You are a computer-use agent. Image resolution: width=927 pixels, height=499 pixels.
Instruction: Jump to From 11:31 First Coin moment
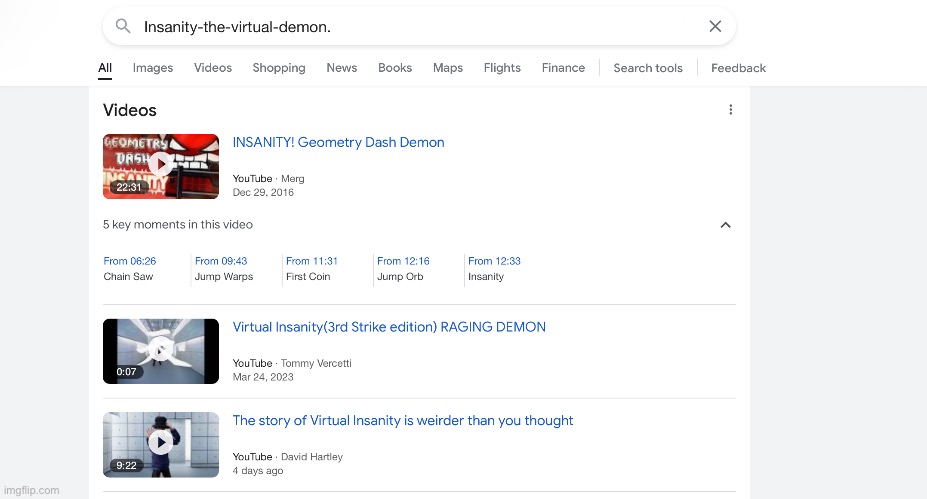312,269
